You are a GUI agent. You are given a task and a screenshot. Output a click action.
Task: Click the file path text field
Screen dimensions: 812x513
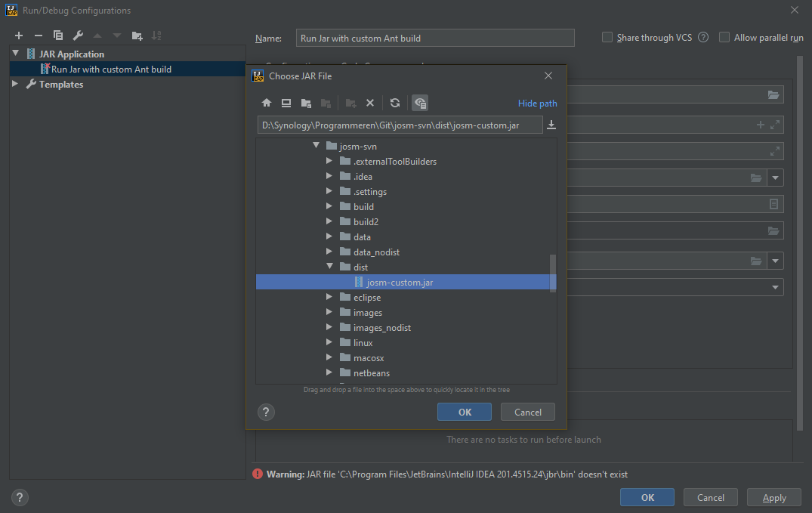(x=399, y=125)
